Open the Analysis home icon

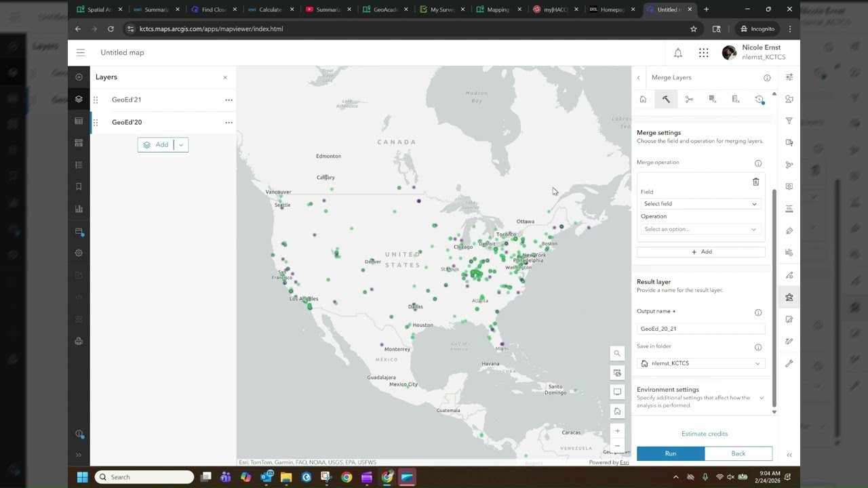click(643, 100)
